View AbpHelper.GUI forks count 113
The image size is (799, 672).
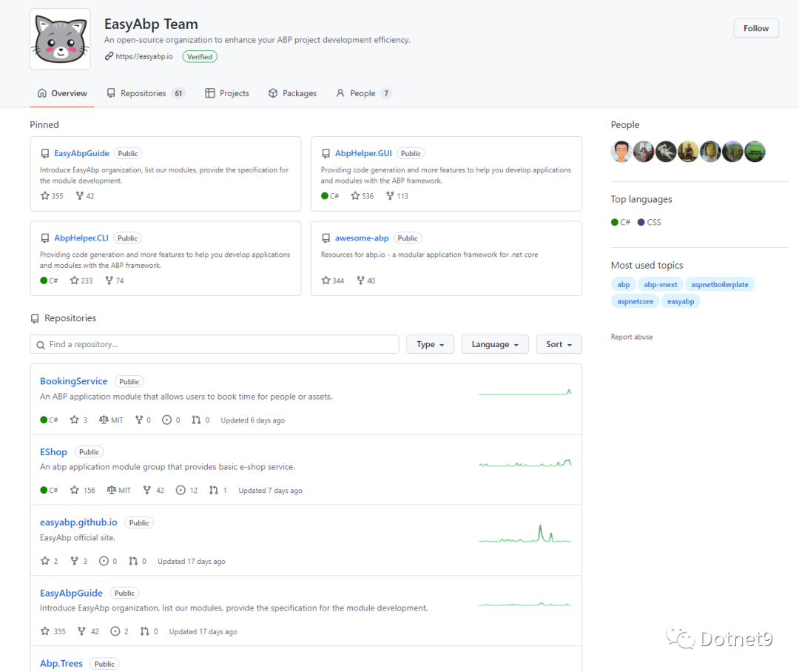click(x=397, y=196)
